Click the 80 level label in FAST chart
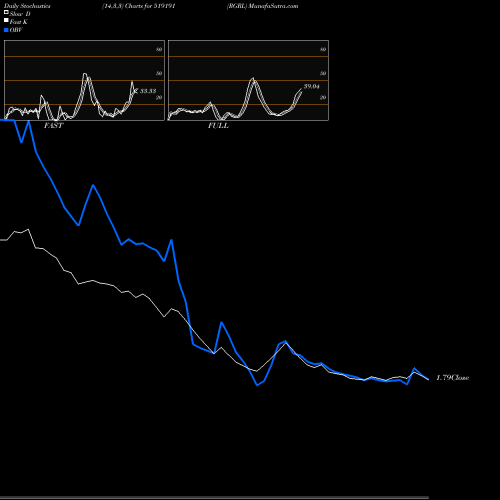The image size is (500, 500). (159, 49)
